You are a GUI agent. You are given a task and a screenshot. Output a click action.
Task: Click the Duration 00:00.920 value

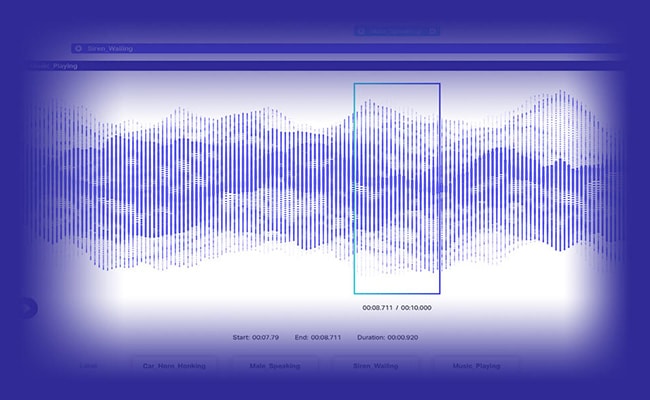point(403,337)
